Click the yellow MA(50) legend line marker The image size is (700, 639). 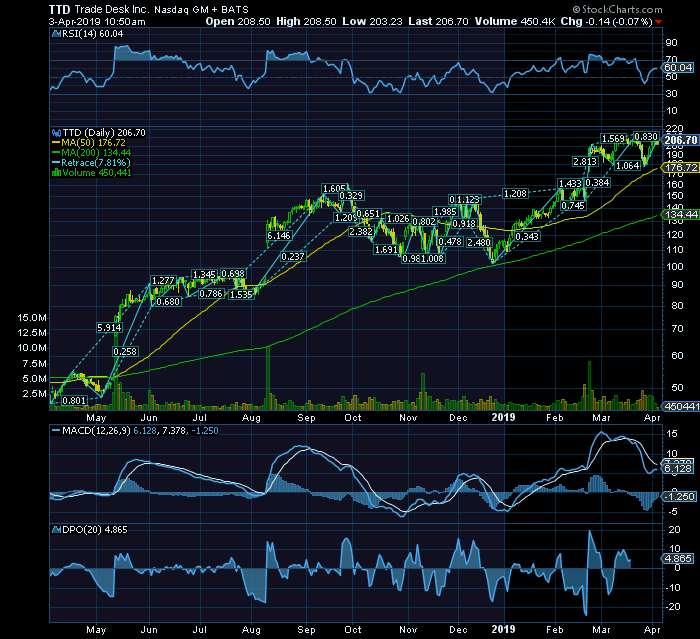coord(56,143)
